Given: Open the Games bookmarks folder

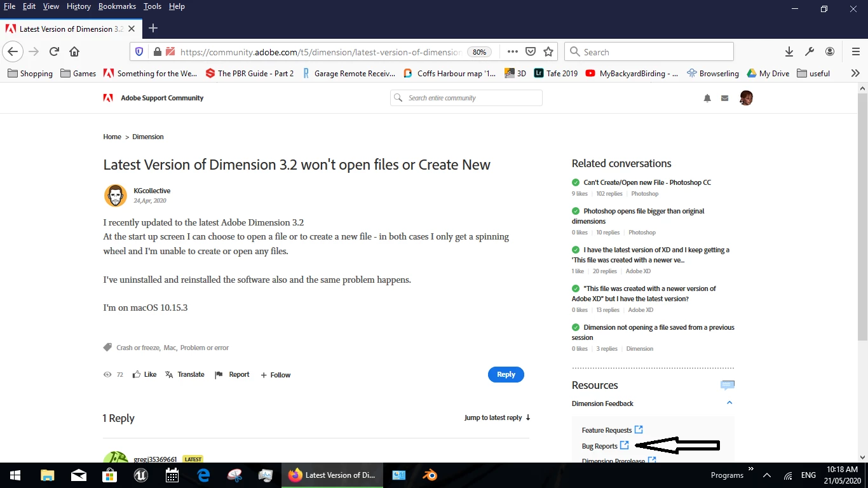Looking at the screenshot, I should [x=78, y=74].
